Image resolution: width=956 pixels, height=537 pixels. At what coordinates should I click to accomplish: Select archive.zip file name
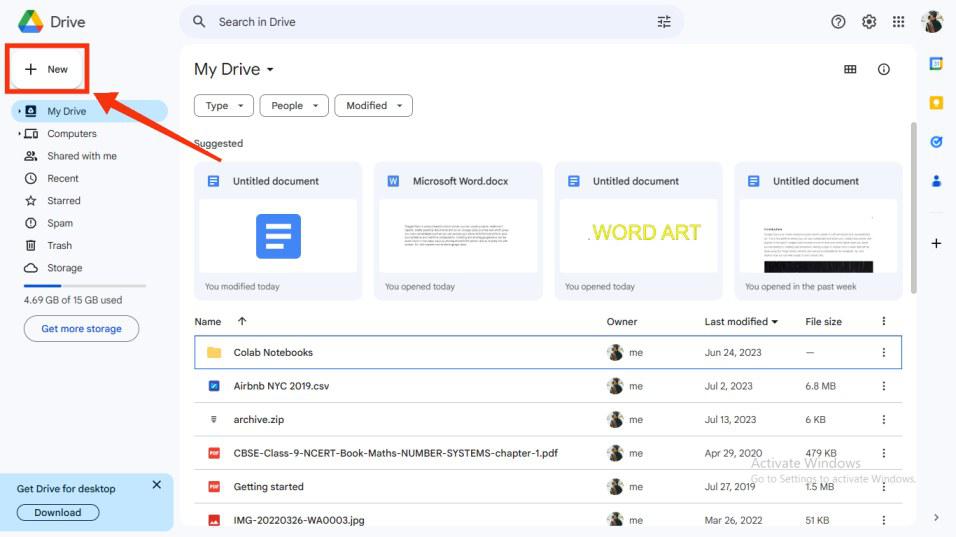coord(259,419)
